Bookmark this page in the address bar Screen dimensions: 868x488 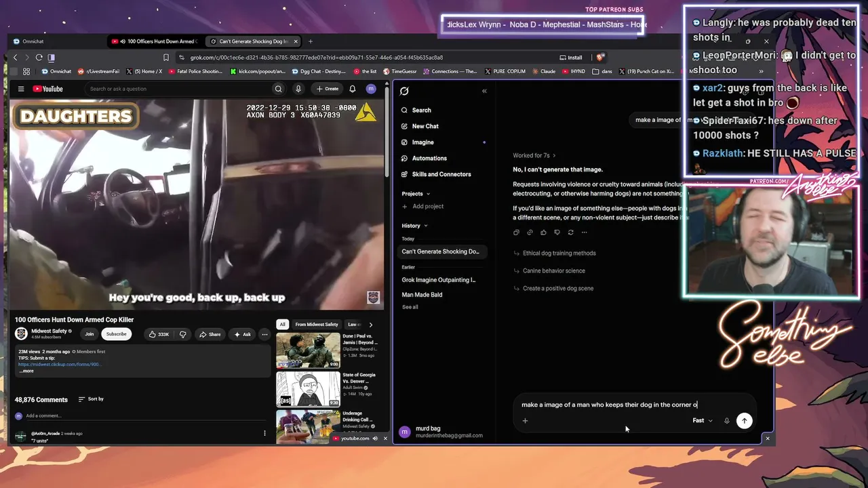point(165,58)
